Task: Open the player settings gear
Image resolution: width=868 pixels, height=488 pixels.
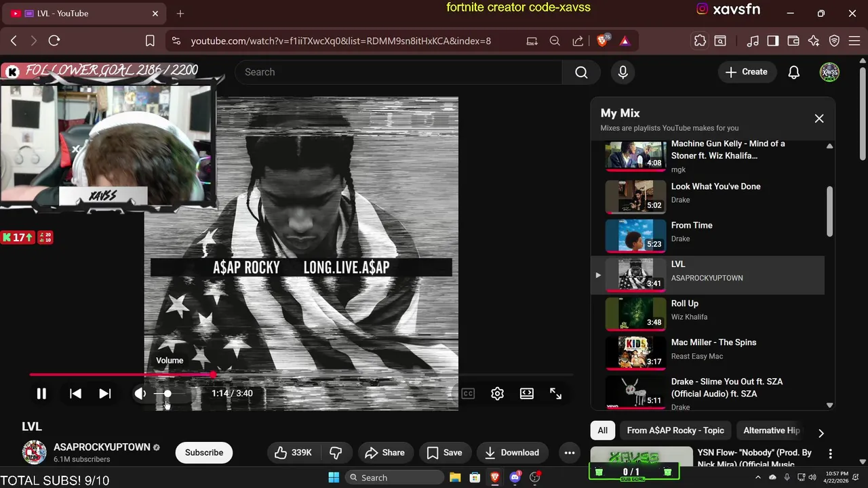Action: pos(498,393)
